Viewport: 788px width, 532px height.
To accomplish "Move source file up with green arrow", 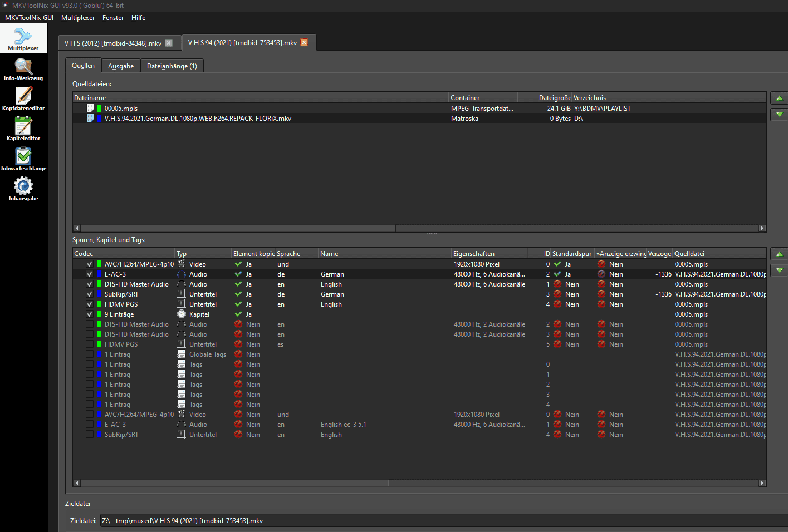I will coord(779,98).
